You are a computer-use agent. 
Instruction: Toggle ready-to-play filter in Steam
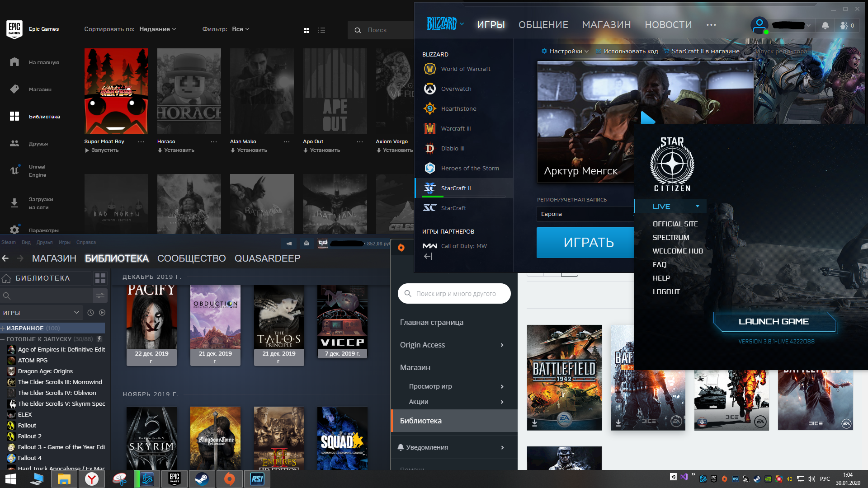102,313
